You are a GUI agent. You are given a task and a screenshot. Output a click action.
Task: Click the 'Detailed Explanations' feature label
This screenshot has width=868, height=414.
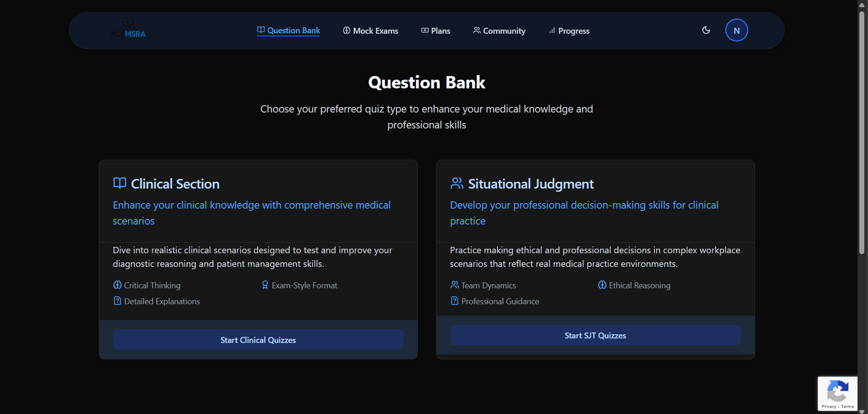(162, 302)
